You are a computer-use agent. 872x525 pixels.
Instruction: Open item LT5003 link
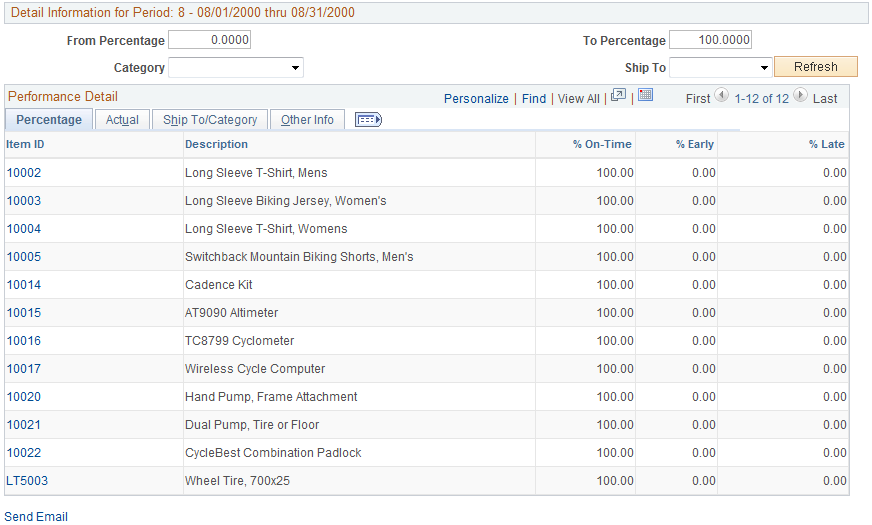click(27, 481)
